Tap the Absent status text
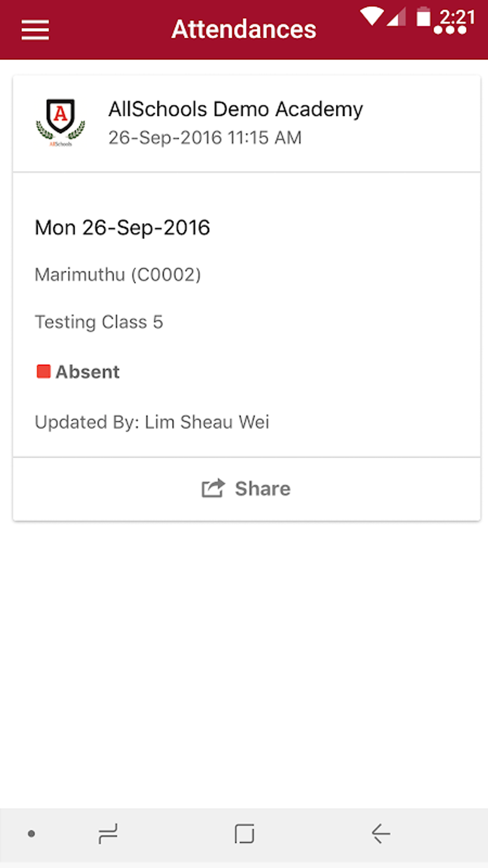 (88, 372)
